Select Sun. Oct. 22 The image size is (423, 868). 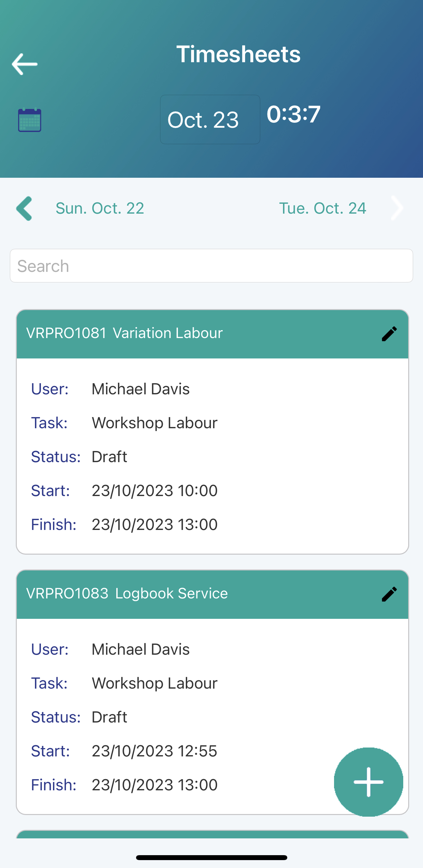pos(100,208)
